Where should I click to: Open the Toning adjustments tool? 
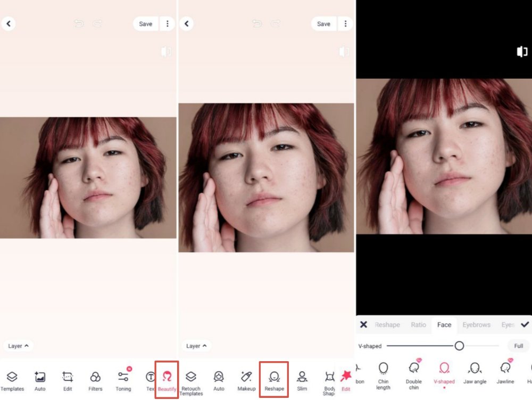coord(123,380)
